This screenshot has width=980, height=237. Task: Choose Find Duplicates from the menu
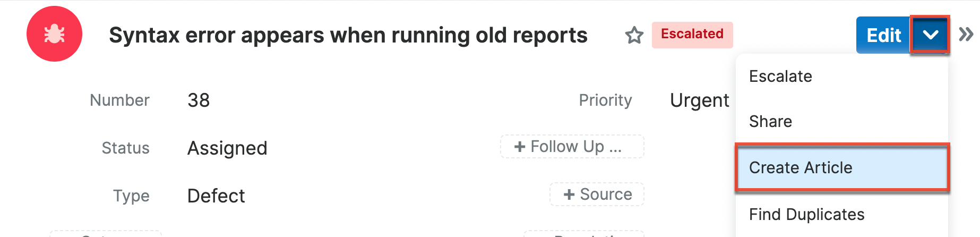[806, 215]
